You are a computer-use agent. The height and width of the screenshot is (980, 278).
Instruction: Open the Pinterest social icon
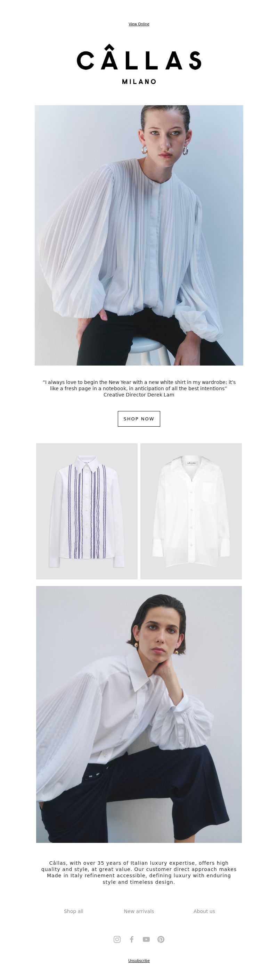[161, 939]
